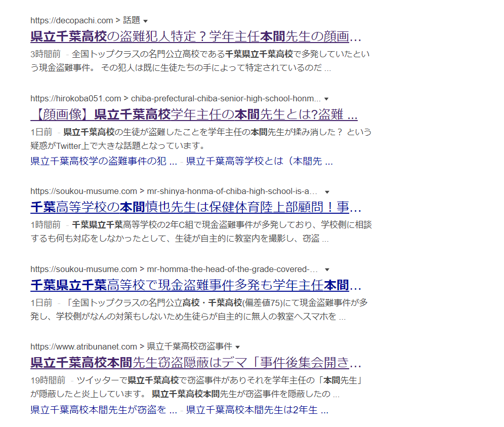Click the https://hirokoba051.com URL text

point(76,98)
